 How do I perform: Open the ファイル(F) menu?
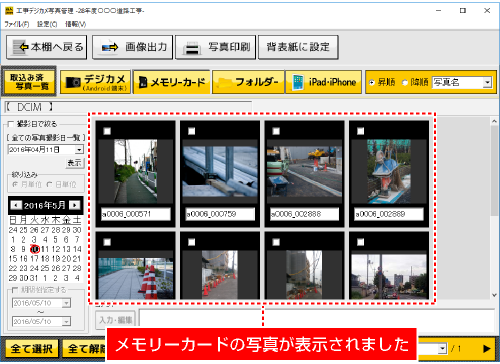(17, 24)
